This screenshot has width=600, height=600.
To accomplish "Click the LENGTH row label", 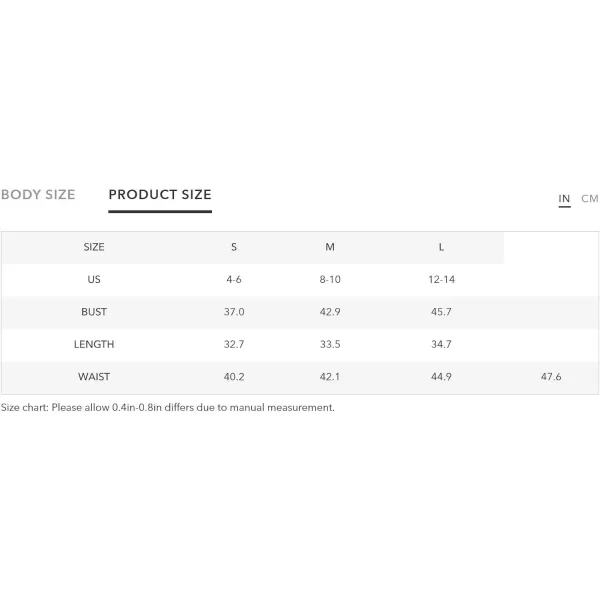I will tap(94, 344).
